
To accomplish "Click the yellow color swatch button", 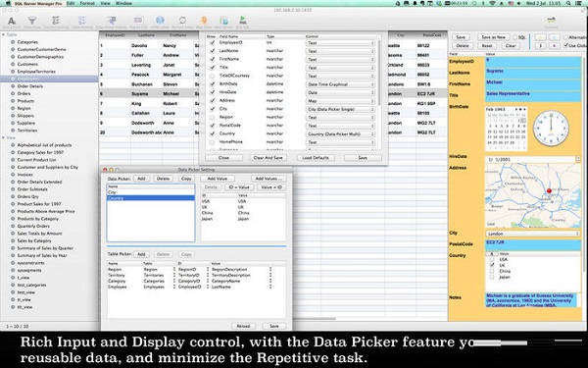I will 540,37.
